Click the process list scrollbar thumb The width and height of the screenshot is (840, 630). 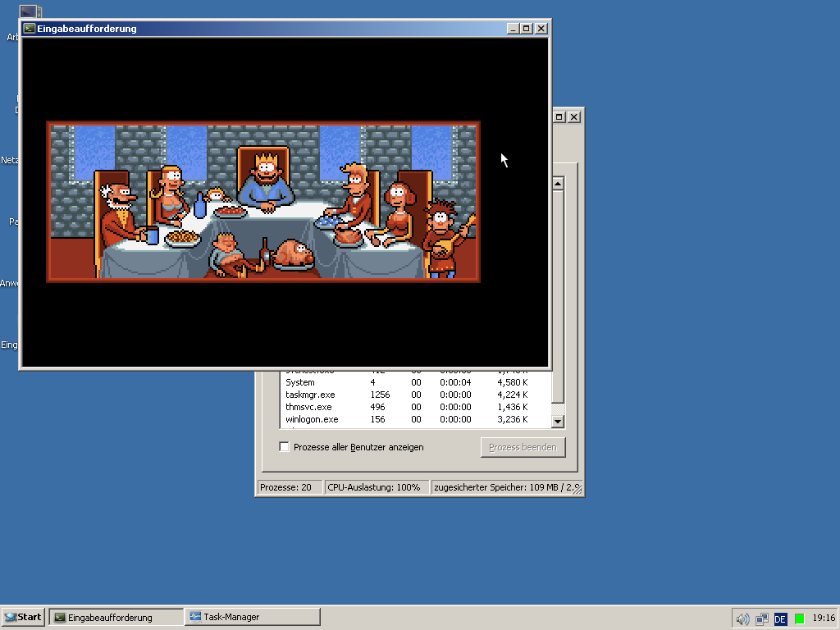[558, 295]
